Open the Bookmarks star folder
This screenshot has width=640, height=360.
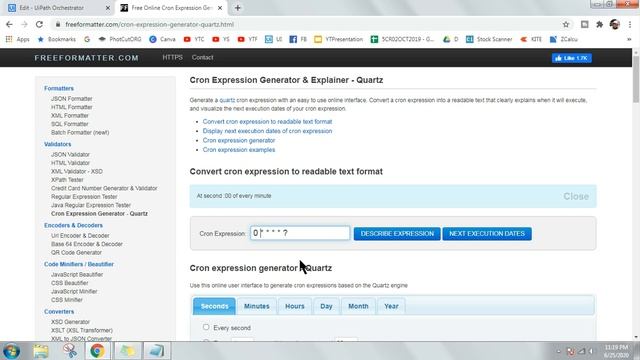[x=56, y=39]
